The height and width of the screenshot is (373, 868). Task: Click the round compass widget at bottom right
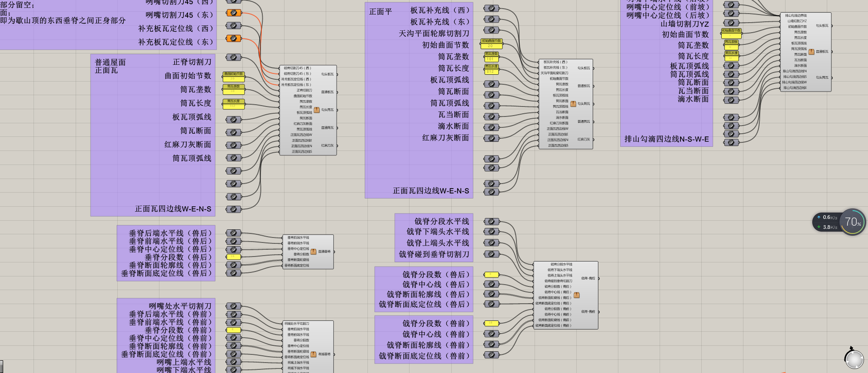point(854,359)
